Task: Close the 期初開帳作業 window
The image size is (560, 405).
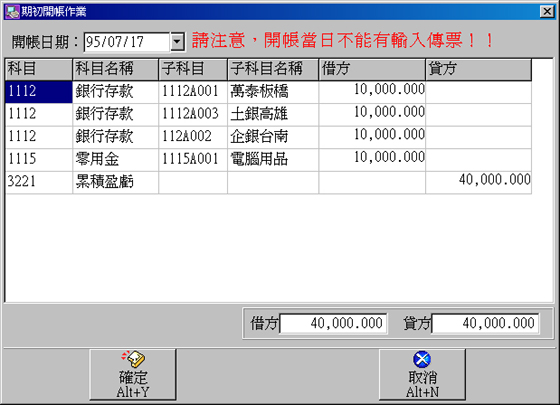Action: pyautogui.click(x=547, y=11)
